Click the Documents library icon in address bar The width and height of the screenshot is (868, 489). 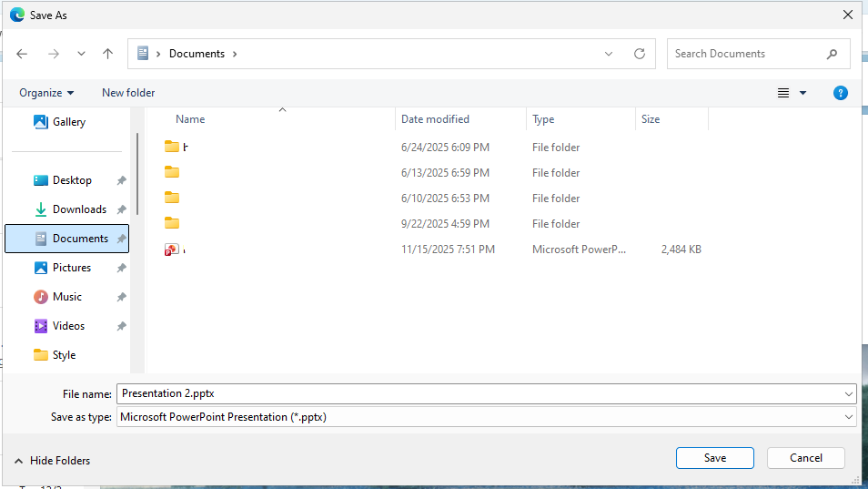tap(143, 53)
